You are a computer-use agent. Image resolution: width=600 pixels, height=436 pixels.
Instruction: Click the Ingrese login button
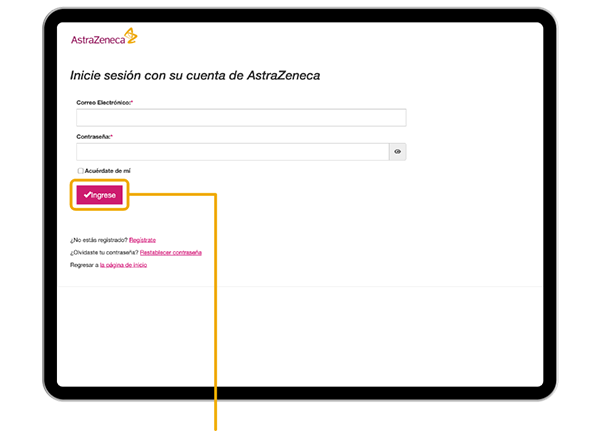point(99,195)
